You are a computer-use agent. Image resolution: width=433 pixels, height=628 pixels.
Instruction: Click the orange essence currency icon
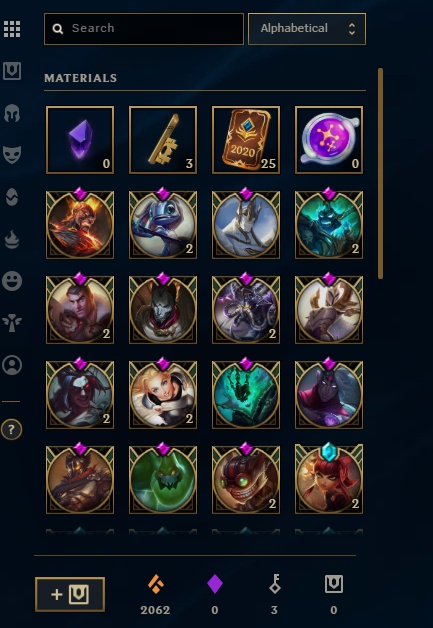click(x=155, y=584)
